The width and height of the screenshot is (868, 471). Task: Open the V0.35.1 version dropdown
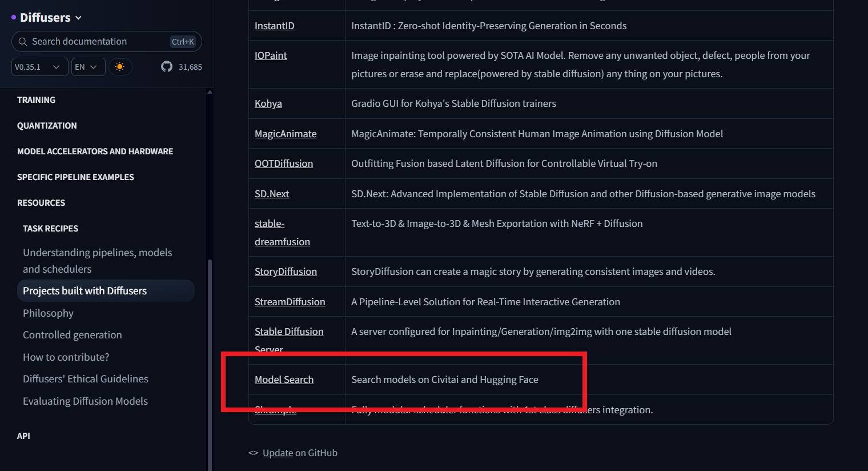[x=40, y=67]
